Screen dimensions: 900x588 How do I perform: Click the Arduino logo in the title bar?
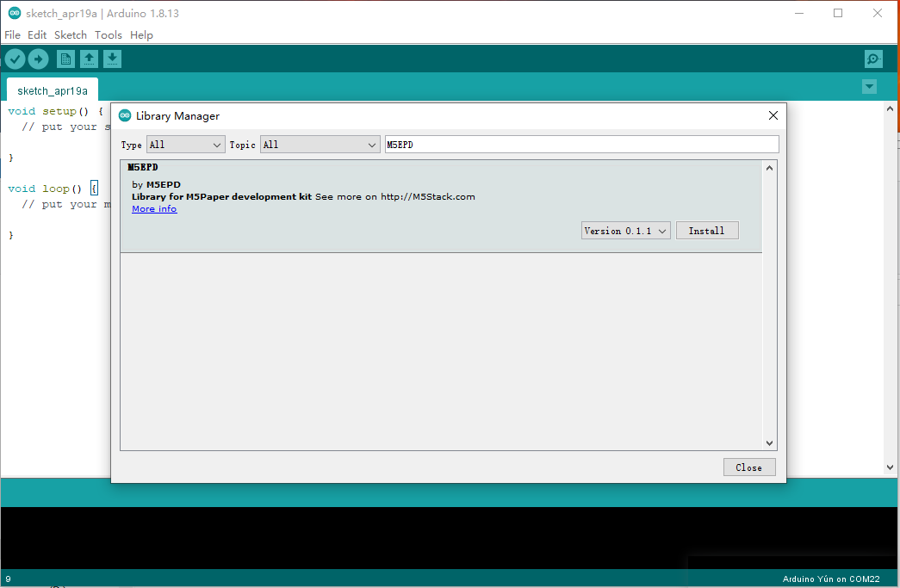pos(15,13)
